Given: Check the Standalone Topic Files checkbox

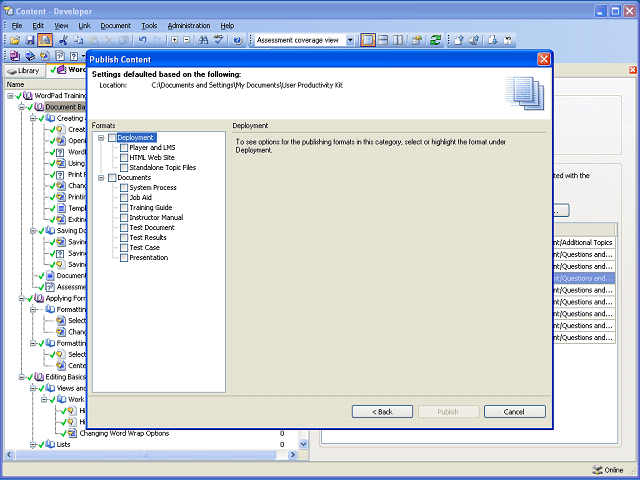Looking at the screenshot, I should [124, 168].
